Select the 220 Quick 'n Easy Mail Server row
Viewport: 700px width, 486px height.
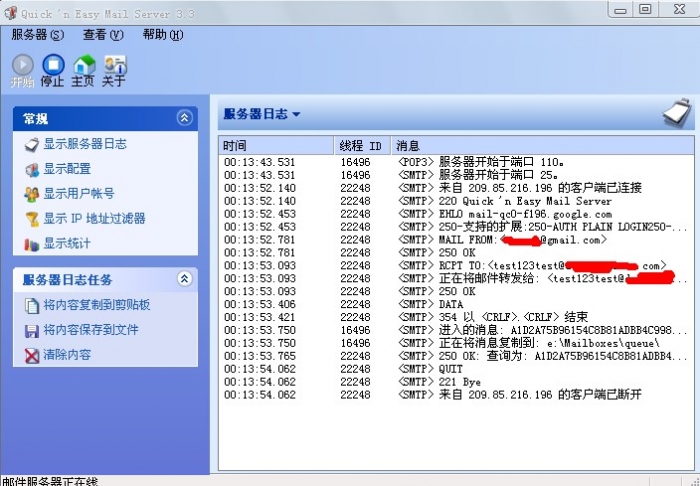456,201
